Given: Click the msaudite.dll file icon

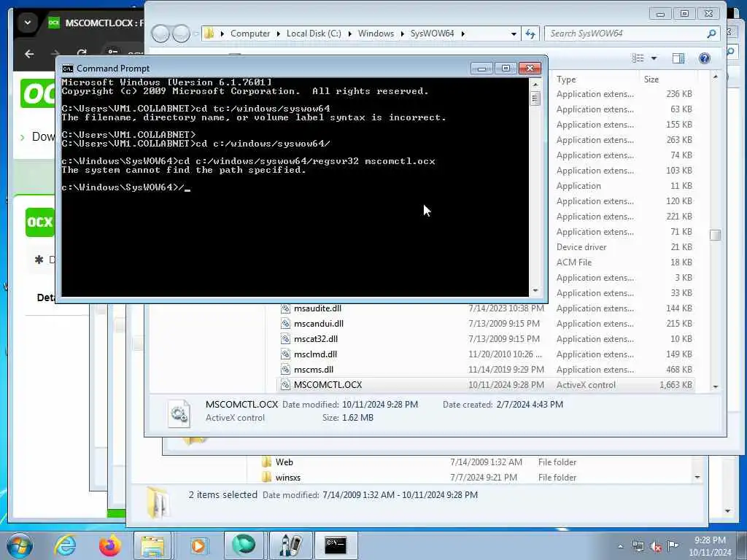Looking at the screenshot, I should click(x=285, y=308).
